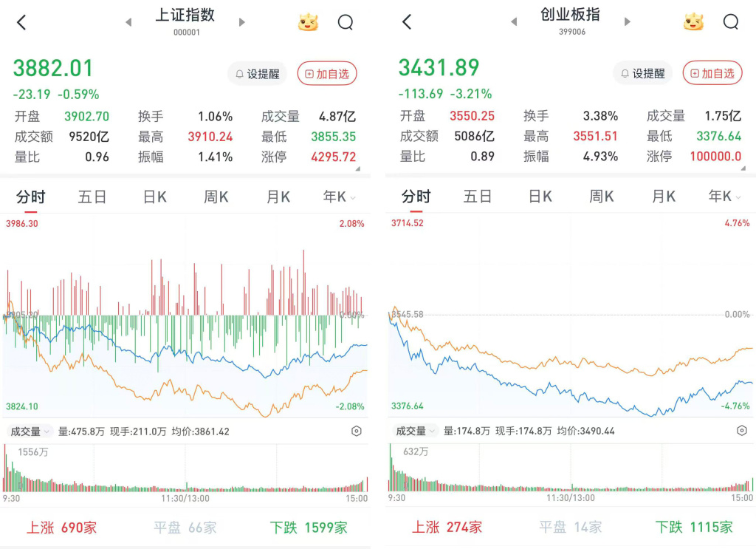Switch to previous index before 上证指数
This screenshot has width=756, height=549.
[128, 22]
